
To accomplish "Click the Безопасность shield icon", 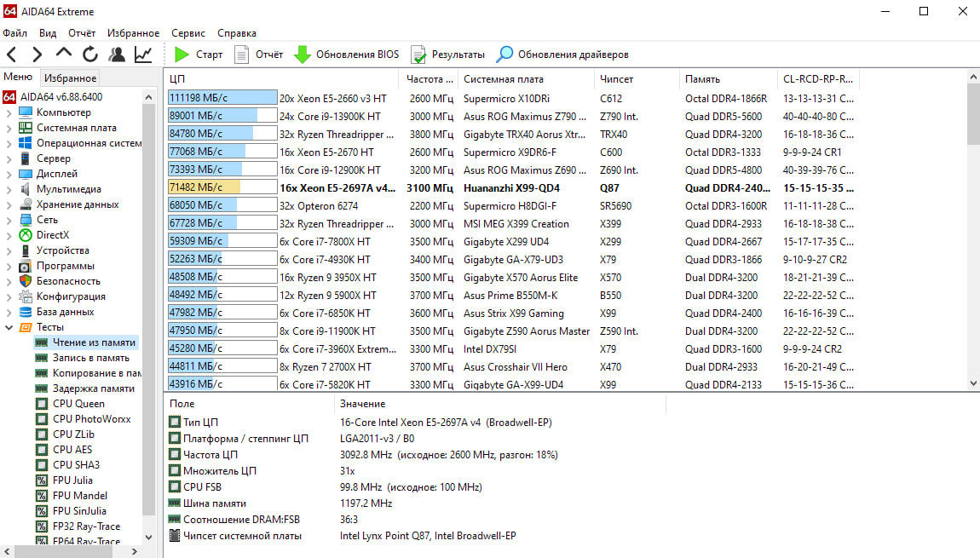I will coord(26,281).
